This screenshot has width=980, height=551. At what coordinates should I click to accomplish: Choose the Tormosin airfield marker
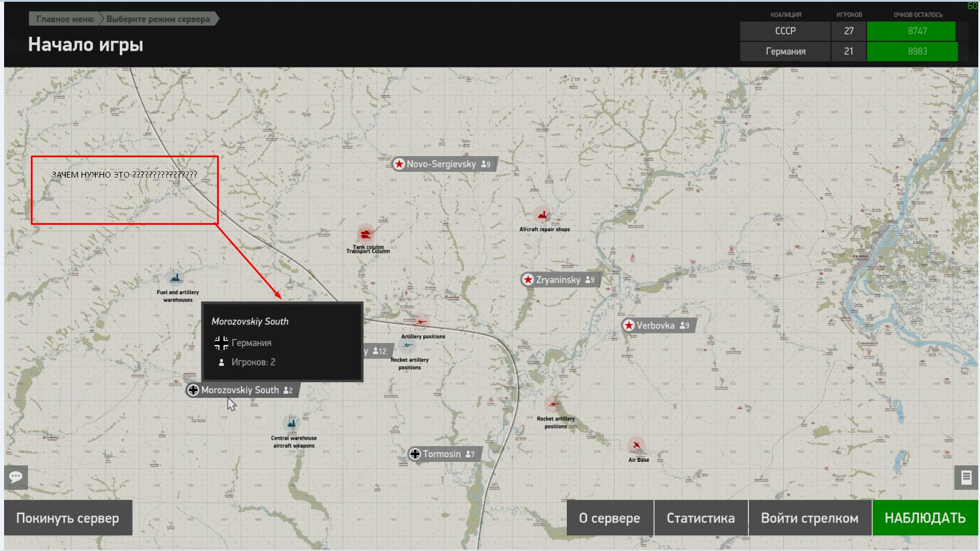444,454
